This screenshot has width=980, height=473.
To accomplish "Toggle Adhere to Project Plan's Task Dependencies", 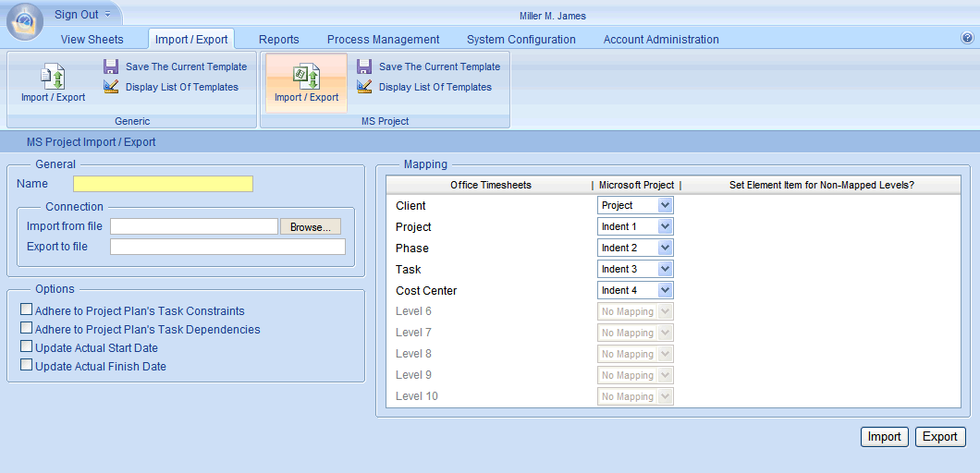I will [26, 329].
